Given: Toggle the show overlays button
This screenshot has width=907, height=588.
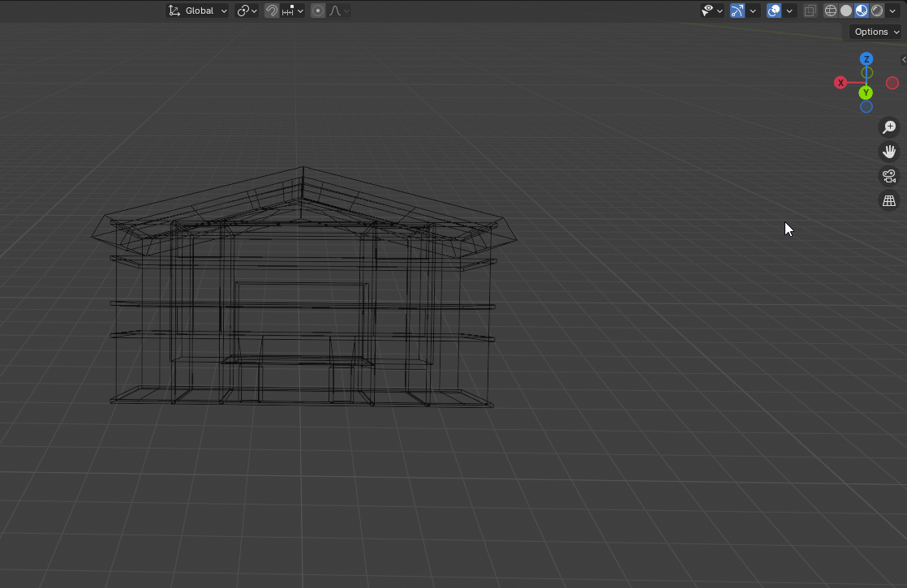Looking at the screenshot, I should point(774,11).
